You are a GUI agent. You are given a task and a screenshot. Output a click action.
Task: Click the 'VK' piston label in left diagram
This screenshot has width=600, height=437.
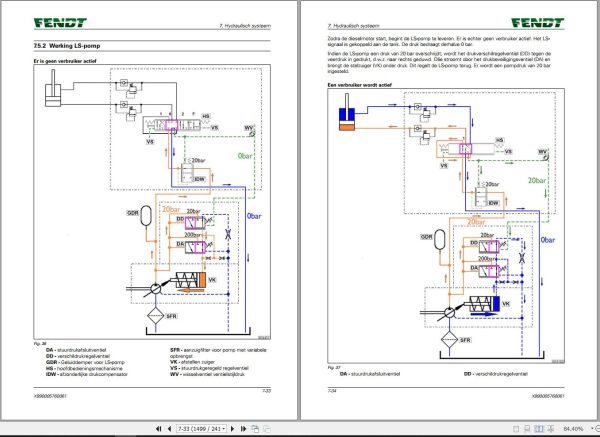212,280
